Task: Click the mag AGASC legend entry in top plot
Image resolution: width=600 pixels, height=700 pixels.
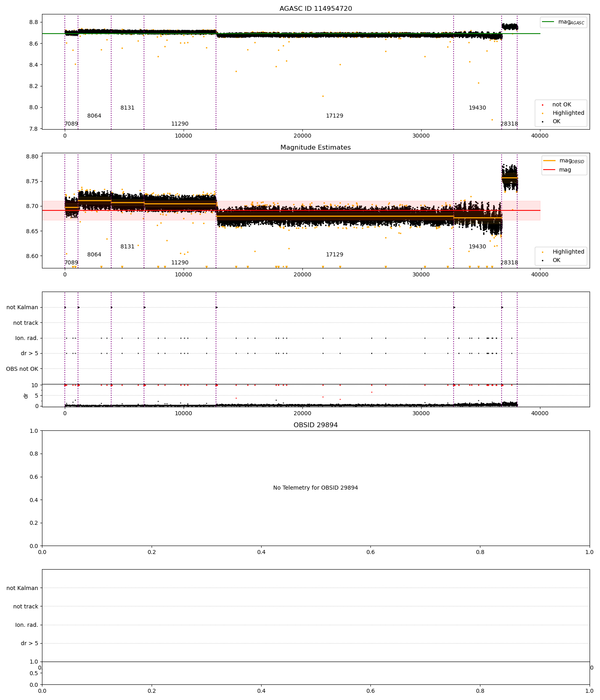Action: pos(563,22)
